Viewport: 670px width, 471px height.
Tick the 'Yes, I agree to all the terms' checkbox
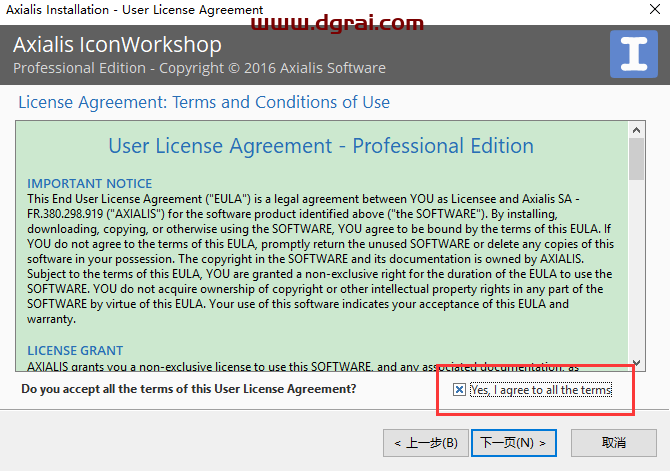coord(459,389)
